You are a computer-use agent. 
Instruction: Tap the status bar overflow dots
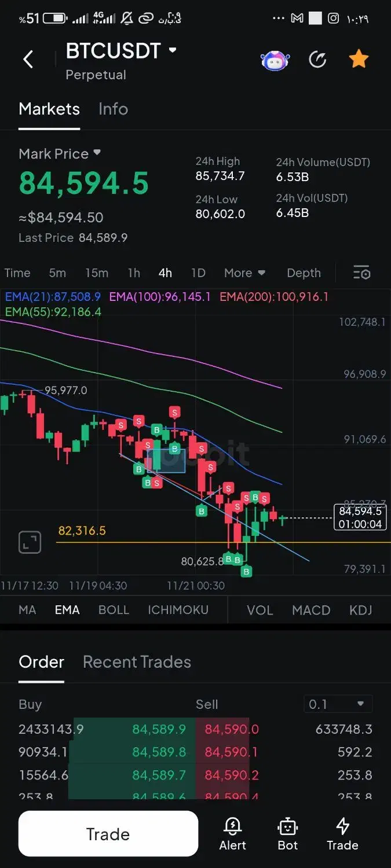[x=279, y=19]
